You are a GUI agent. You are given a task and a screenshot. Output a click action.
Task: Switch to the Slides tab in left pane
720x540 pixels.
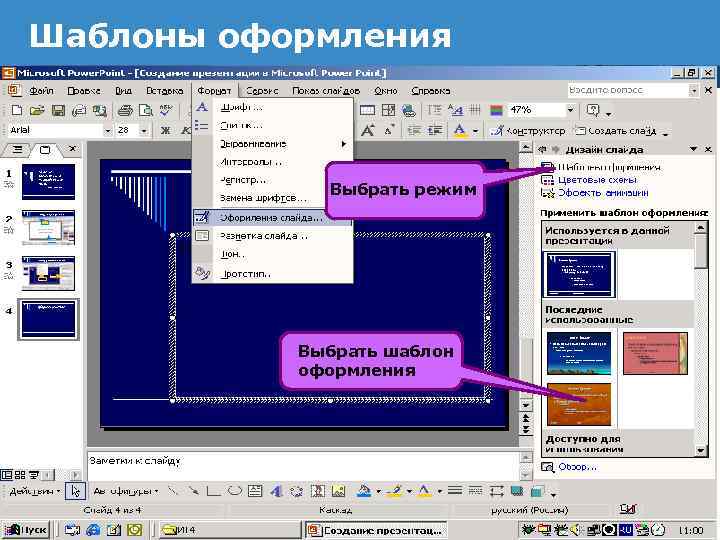tap(45, 149)
